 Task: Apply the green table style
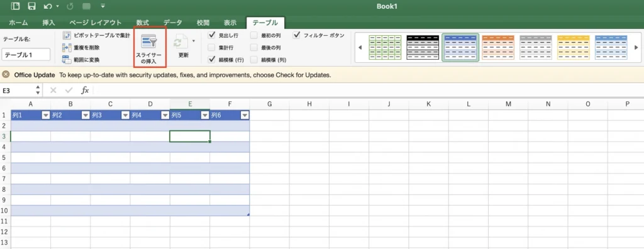pos(385,48)
